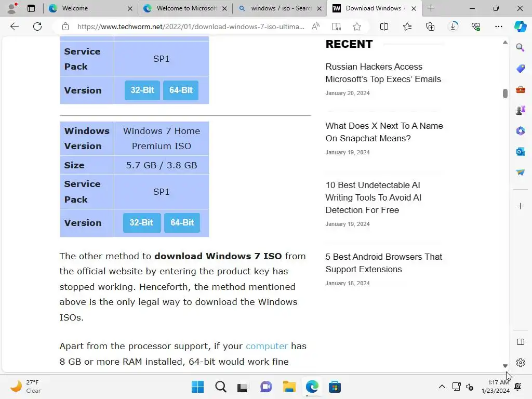Follow the 'computer' hyperlink
Image resolution: width=532 pixels, height=399 pixels.
267,345
